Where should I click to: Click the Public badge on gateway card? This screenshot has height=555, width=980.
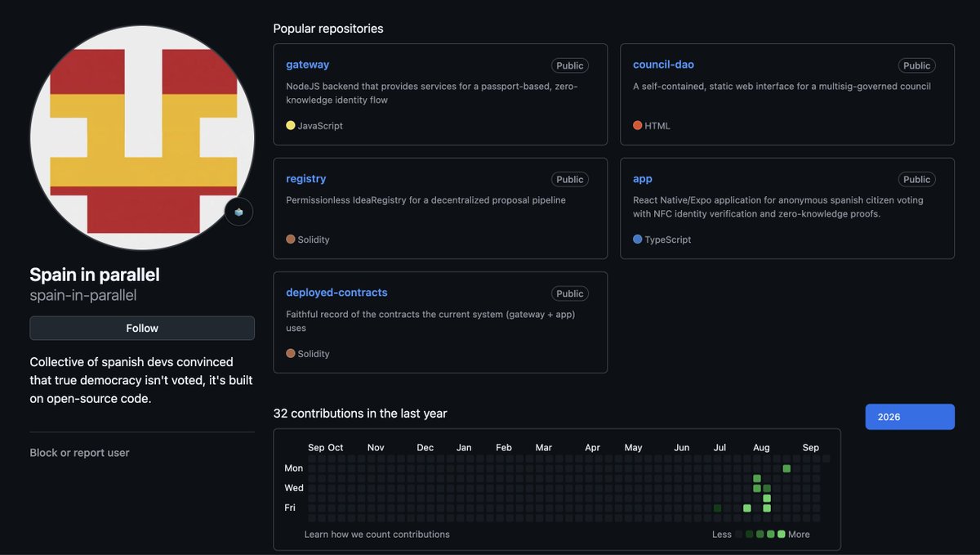pos(570,65)
